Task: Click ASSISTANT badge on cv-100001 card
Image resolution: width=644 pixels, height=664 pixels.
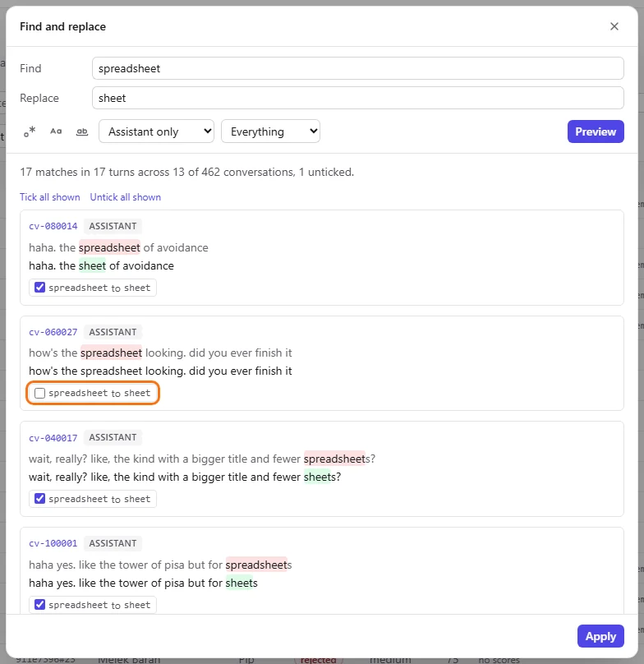Action: [113, 543]
